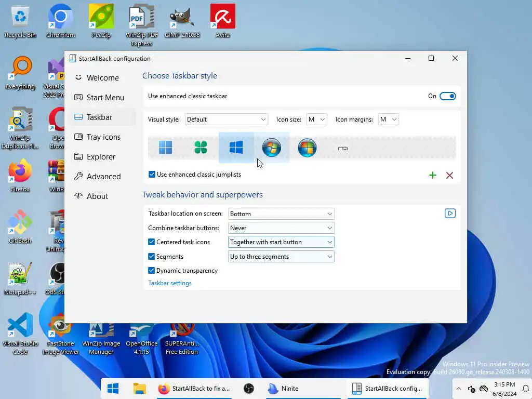Open OpenOffice 4.1.15 desktop shortcut
This screenshot has width=532, height=399.
click(141, 339)
